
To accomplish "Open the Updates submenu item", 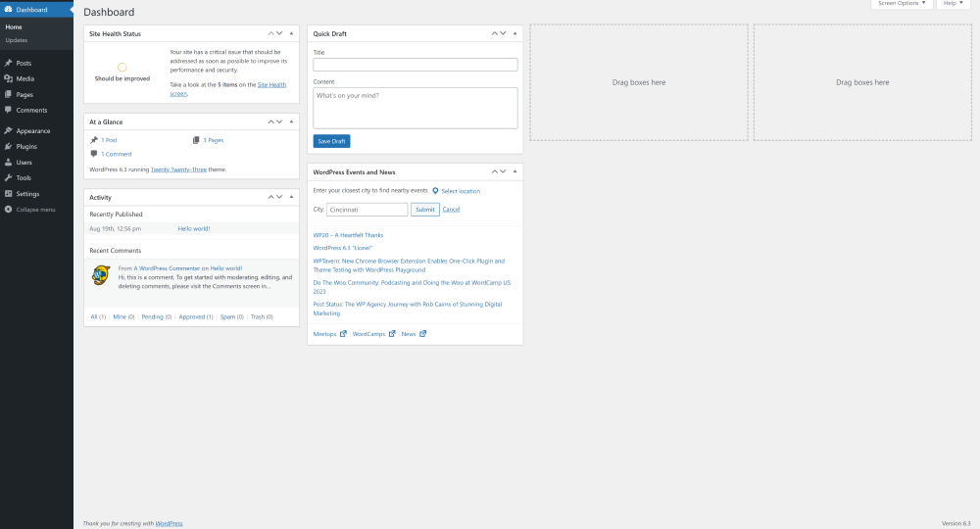I will click(x=17, y=40).
